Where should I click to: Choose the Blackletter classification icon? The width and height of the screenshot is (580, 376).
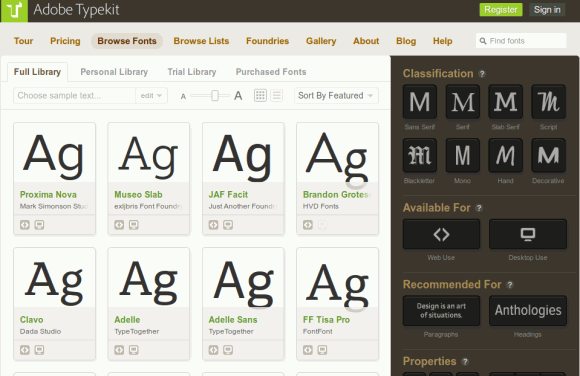(x=420, y=155)
